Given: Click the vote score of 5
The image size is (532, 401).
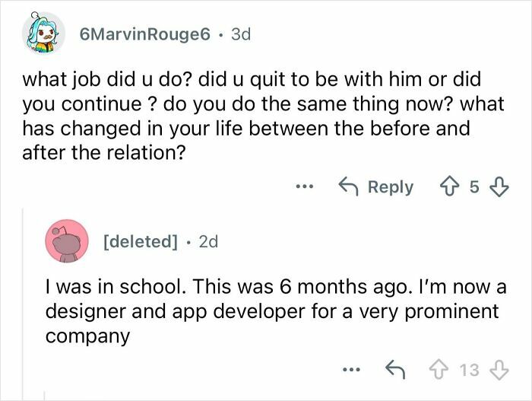Looking at the screenshot, I should 474,187.
